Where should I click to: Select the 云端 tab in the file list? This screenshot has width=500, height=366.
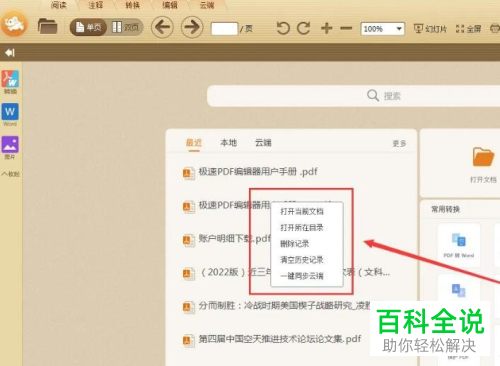point(263,143)
